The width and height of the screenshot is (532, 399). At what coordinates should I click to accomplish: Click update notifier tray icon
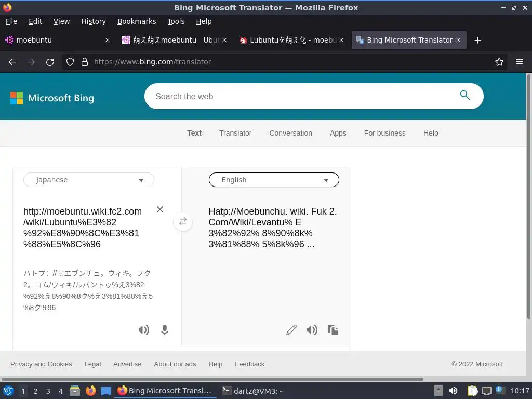(500, 390)
